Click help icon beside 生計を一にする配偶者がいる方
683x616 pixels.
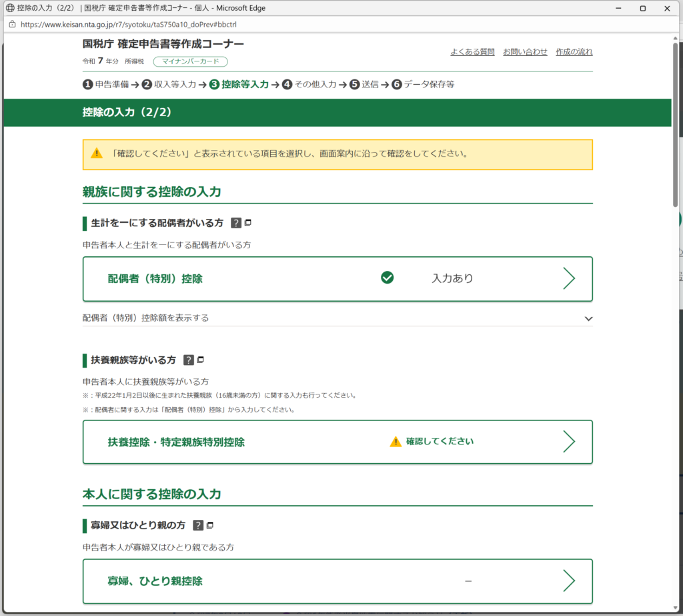point(235,223)
